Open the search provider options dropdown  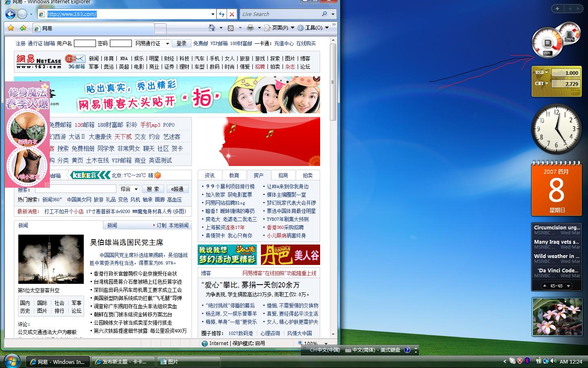tap(333, 14)
